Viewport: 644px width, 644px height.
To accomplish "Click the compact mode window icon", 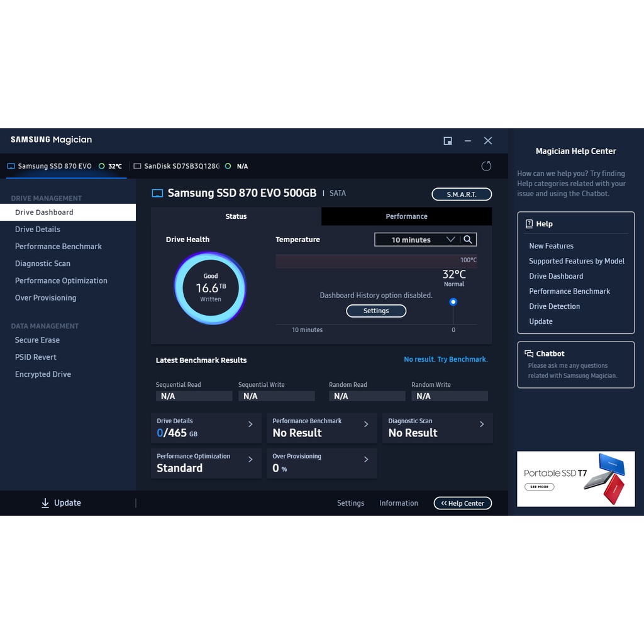I will tap(448, 141).
